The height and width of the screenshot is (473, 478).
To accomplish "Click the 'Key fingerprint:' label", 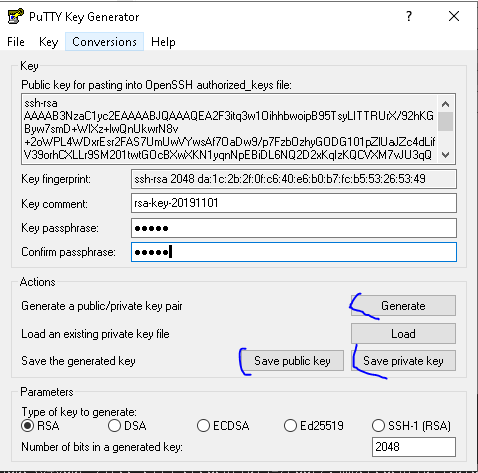I will 56,179.
